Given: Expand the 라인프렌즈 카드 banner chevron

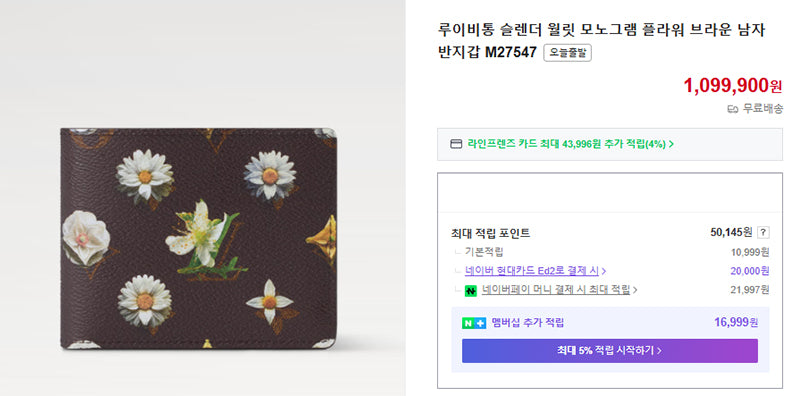Looking at the screenshot, I should 671,144.
